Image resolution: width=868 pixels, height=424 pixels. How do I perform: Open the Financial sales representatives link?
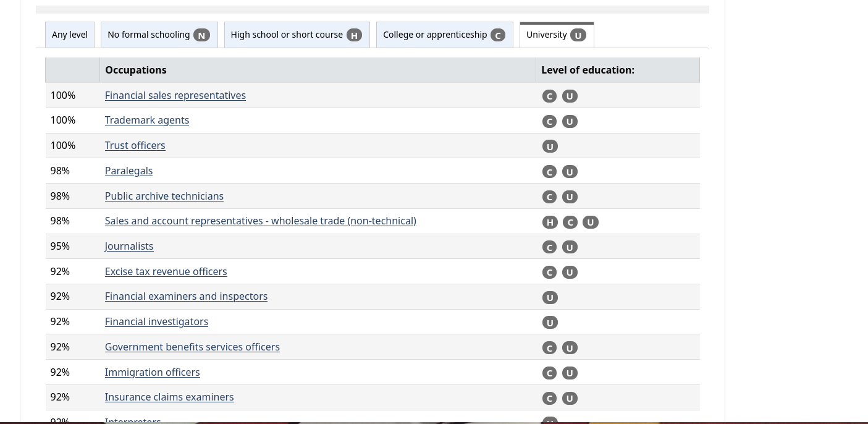[175, 95]
